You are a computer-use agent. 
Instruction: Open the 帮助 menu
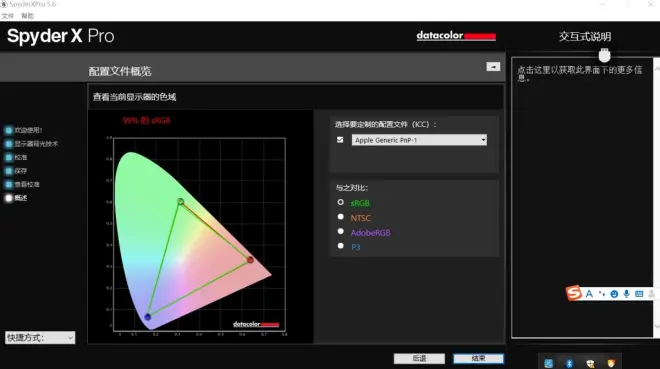click(x=27, y=16)
